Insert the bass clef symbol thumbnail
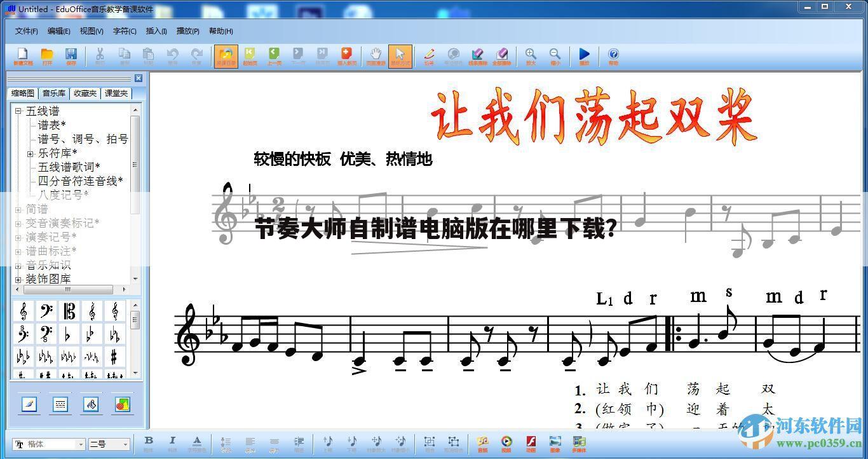The height and width of the screenshot is (459, 868). coord(46,312)
